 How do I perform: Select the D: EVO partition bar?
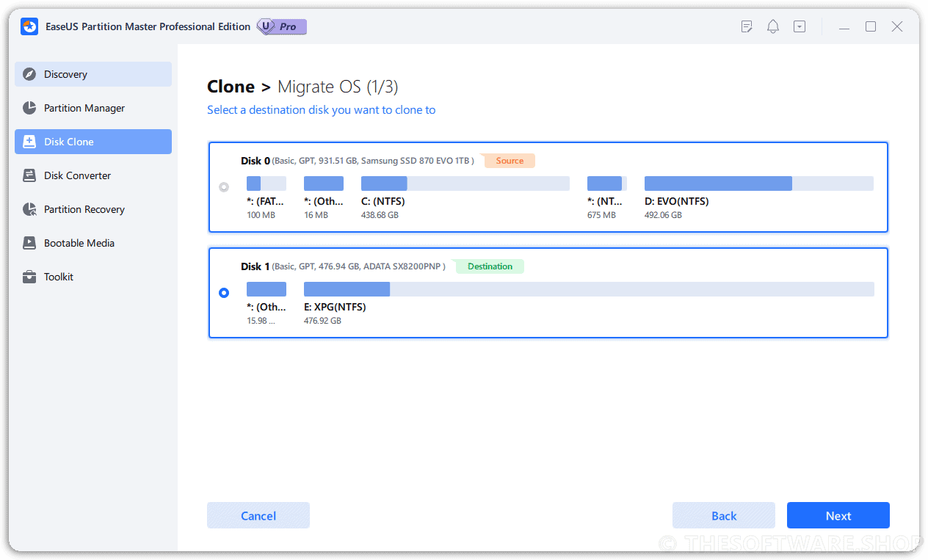[x=759, y=183]
